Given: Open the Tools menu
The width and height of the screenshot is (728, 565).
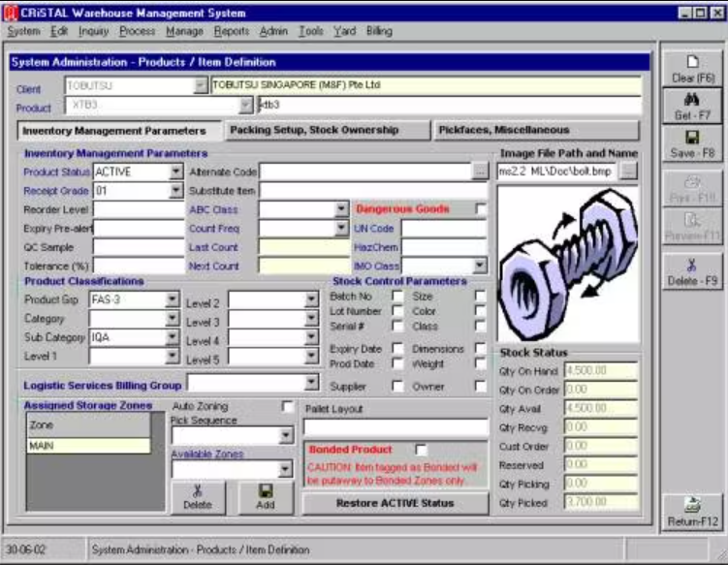Looking at the screenshot, I should click(310, 31).
